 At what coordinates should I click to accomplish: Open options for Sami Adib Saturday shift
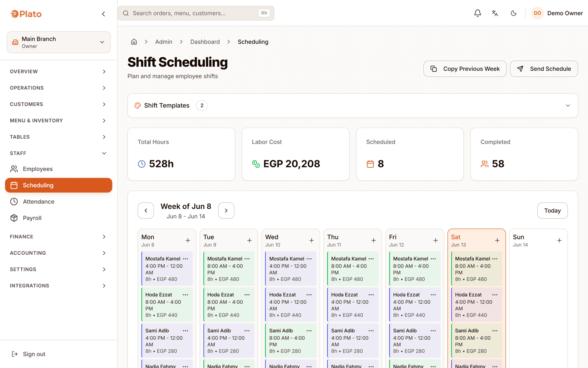[495, 331]
